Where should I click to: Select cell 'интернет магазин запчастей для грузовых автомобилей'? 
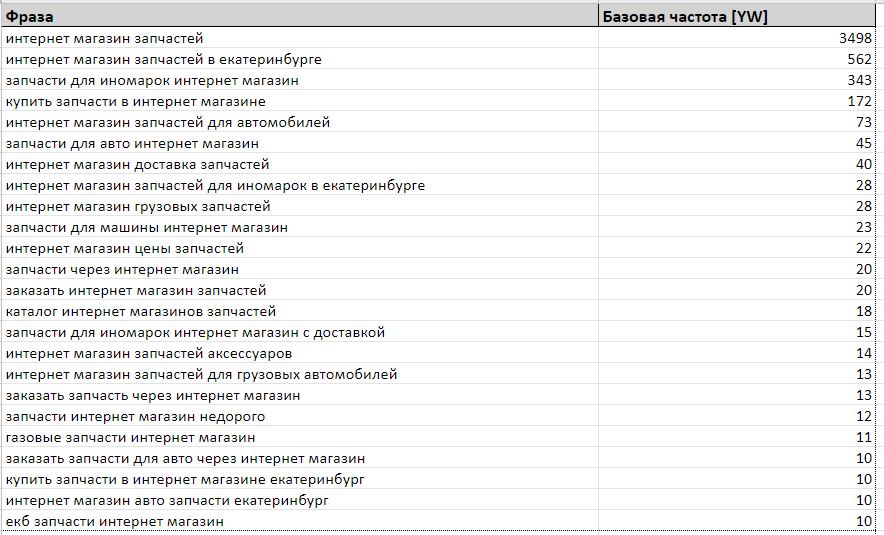[x=299, y=374]
